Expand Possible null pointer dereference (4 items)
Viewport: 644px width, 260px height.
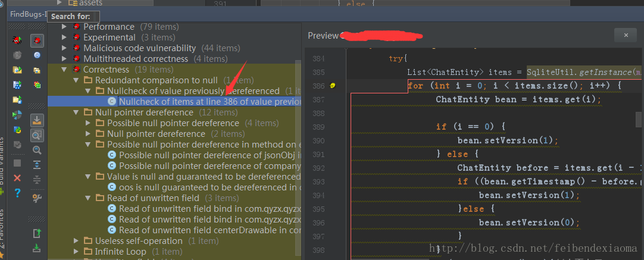pyautogui.click(x=88, y=123)
